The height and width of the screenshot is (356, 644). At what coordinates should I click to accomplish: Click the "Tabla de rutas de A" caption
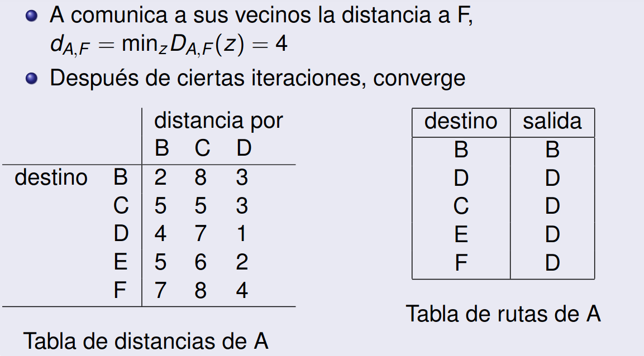pos(503,314)
